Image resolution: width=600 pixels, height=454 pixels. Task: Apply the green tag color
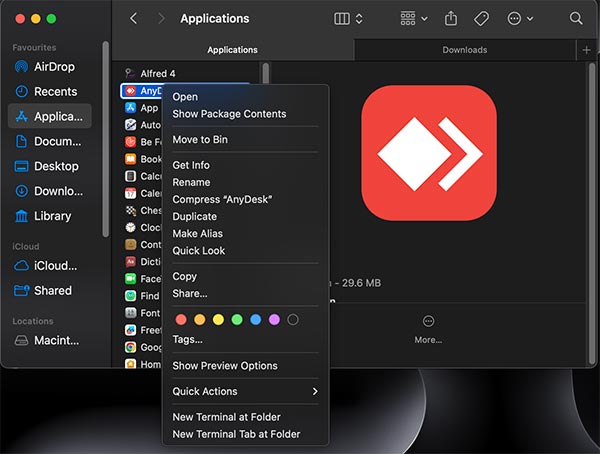pos(237,320)
